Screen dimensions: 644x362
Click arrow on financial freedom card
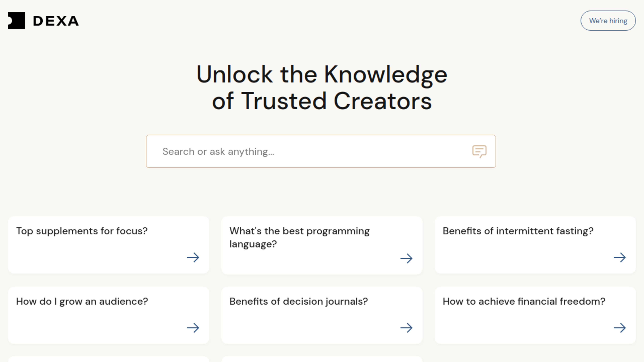coord(620,328)
